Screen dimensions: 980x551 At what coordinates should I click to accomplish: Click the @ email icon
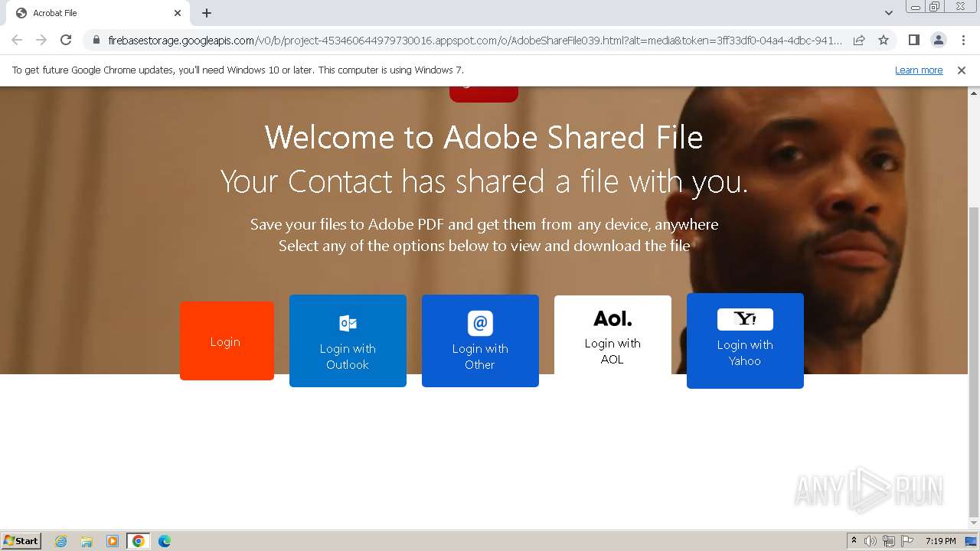(480, 323)
